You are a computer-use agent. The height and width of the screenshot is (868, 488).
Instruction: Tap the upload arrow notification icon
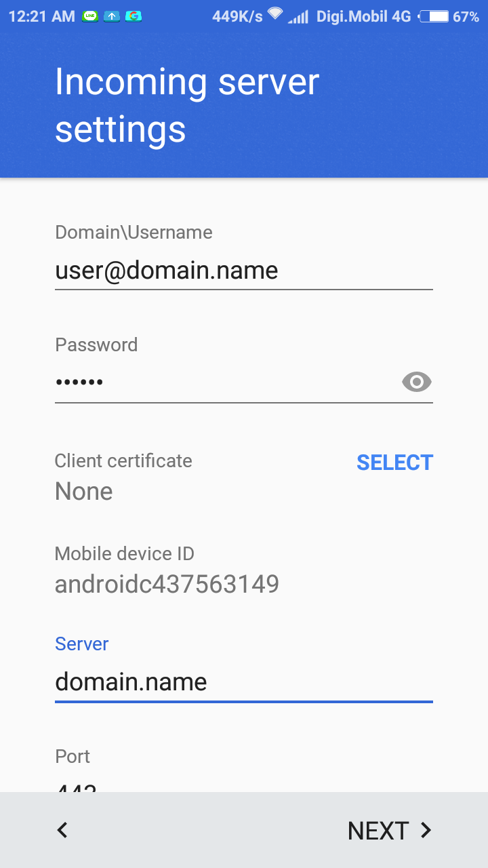pos(111,16)
